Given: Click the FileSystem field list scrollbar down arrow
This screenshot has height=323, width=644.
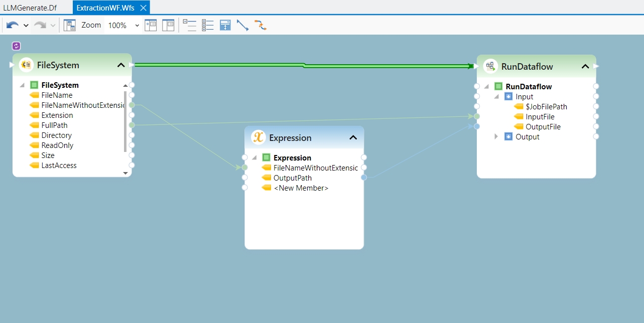Looking at the screenshot, I should (x=125, y=173).
